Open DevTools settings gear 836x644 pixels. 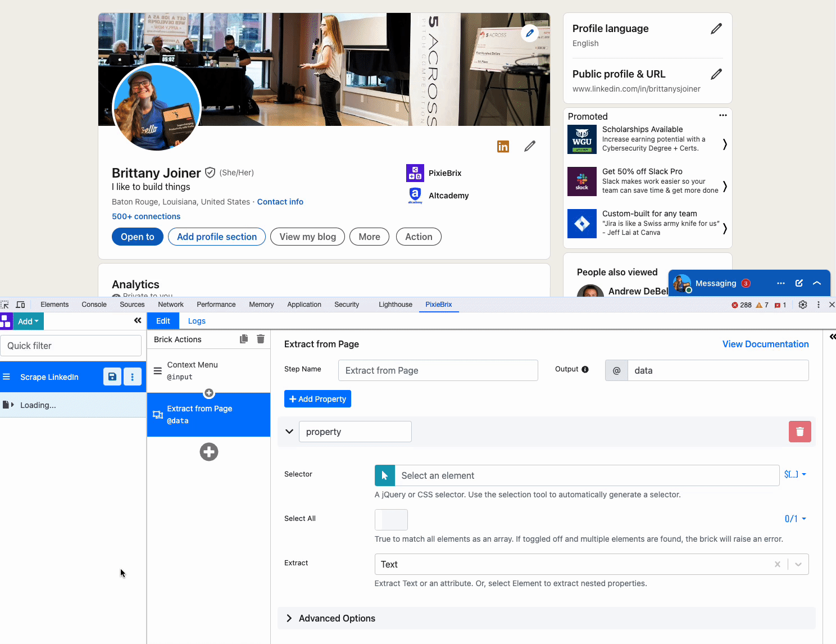803,305
